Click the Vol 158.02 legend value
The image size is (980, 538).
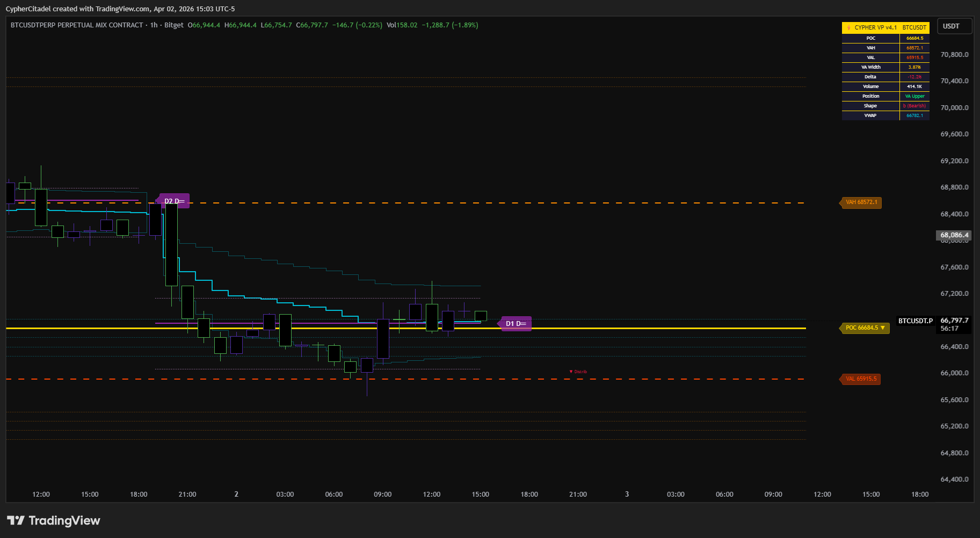pos(402,25)
